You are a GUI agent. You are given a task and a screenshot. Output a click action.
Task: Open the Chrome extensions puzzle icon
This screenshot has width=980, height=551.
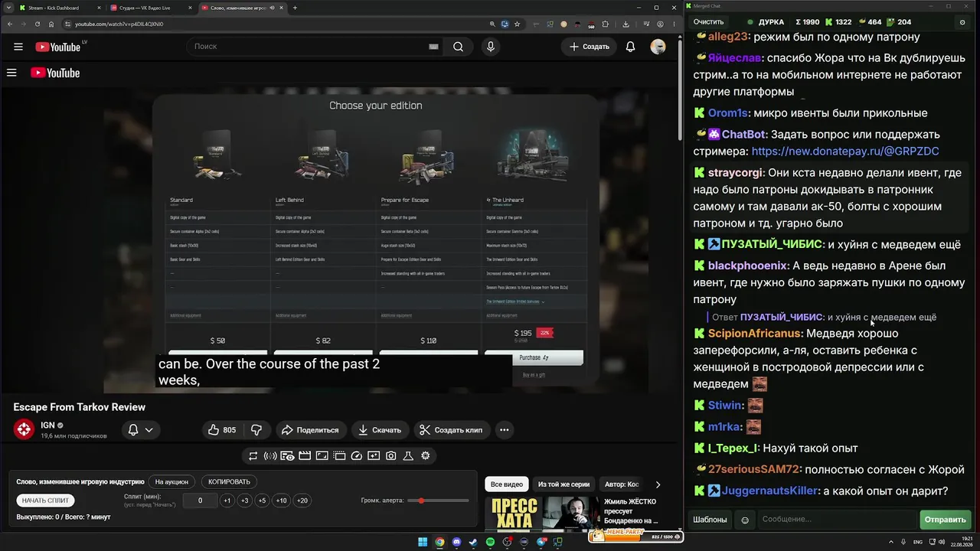(604, 24)
